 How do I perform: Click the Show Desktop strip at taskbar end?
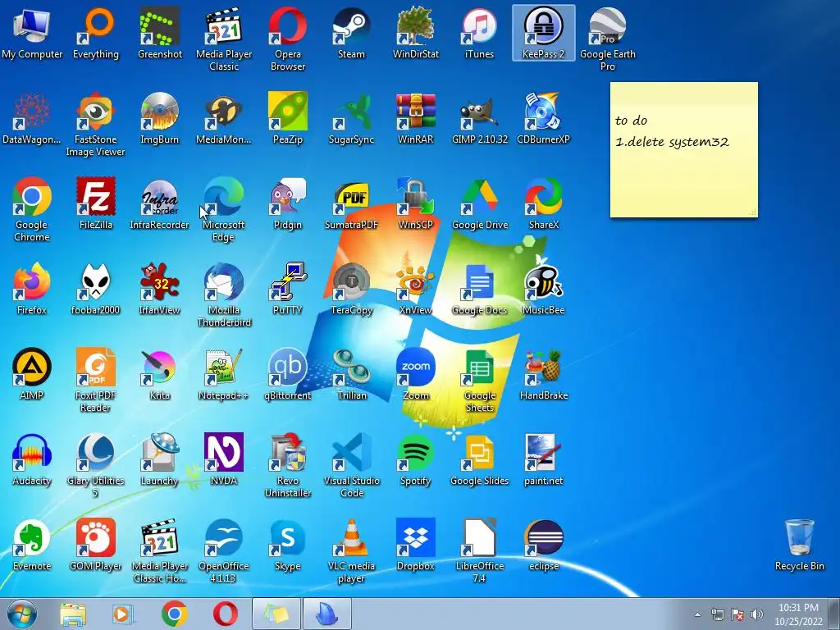(834, 614)
